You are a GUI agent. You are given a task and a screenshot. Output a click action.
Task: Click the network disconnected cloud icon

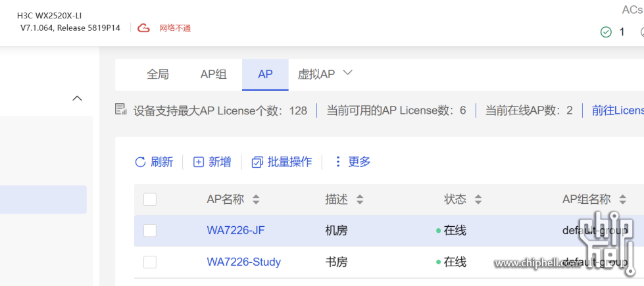(143, 28)
